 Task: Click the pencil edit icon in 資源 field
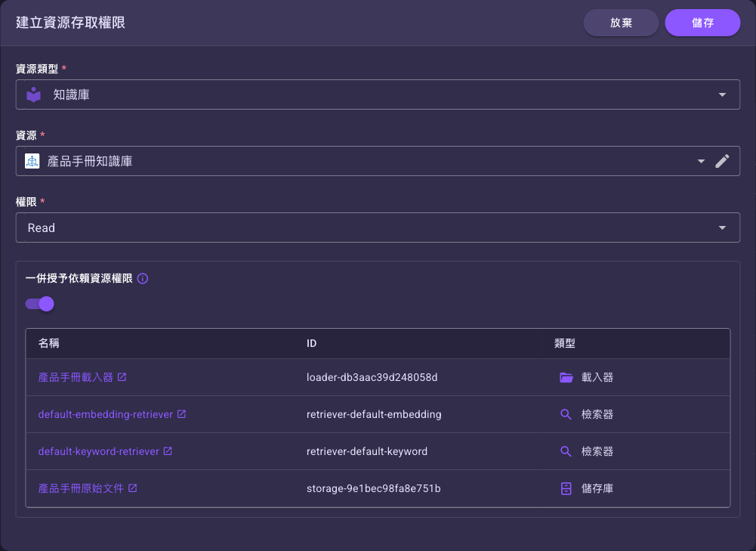point(722,161)
